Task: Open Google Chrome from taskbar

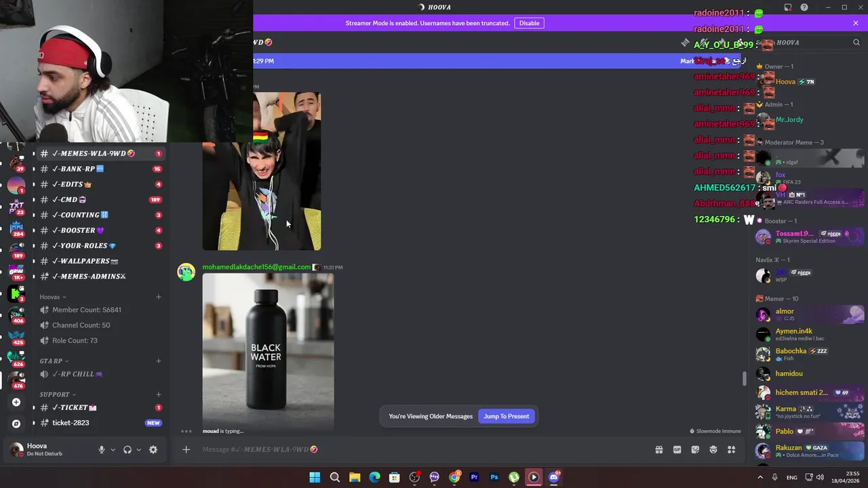Action: 454,477
